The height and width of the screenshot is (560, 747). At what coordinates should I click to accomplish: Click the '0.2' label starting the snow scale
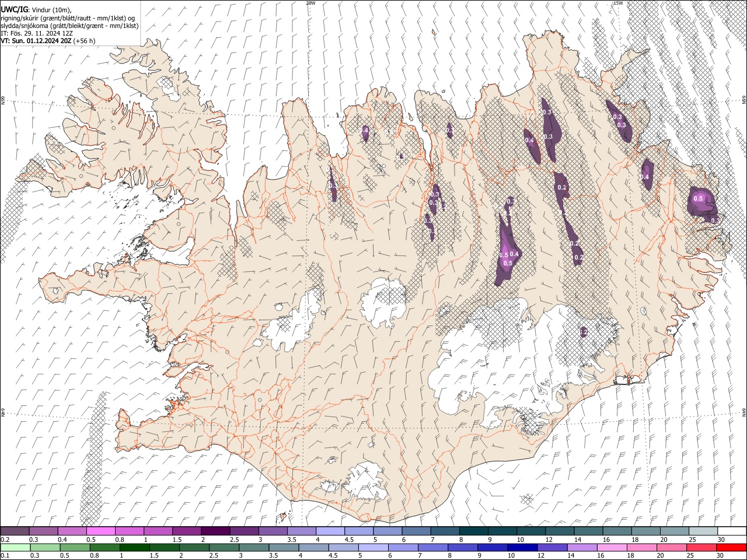5,540
